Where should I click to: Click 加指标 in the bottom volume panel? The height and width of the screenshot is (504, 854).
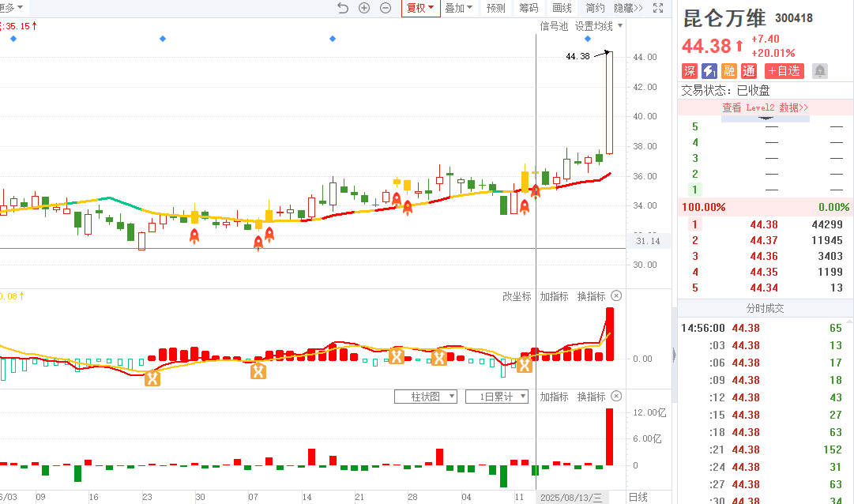[554, 397]
